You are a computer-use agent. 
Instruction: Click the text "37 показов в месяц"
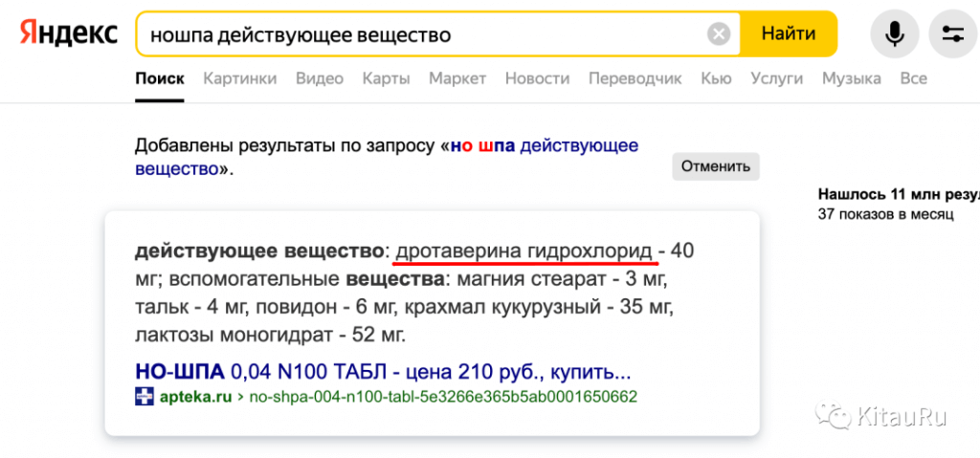(x=885, y=215)
